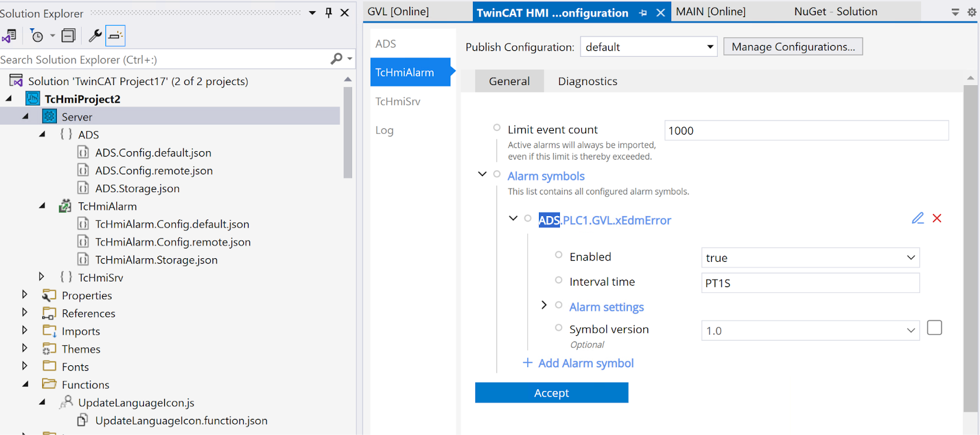Open pending changes filter clock icon

[37, 36]
